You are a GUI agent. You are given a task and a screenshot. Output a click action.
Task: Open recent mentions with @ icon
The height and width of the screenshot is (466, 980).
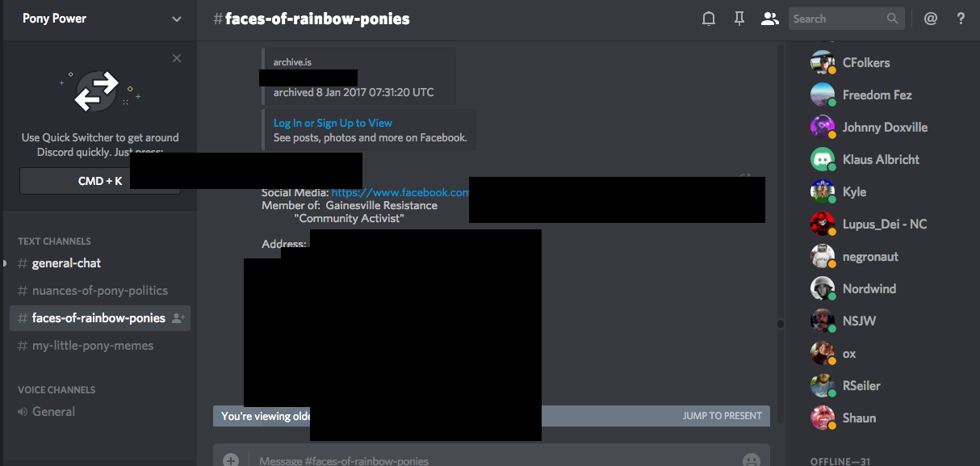[x=931, y=19]
